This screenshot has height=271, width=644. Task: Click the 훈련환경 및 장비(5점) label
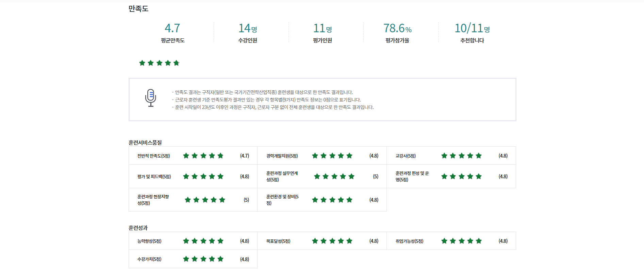[x=282, y=200]
